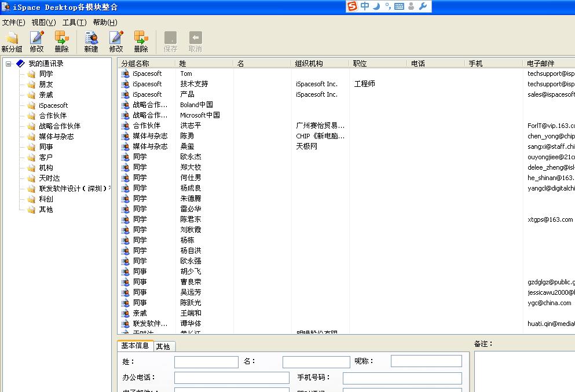
Task: Sort by the 组织机构 column header
Action: [x=320, y=64]
